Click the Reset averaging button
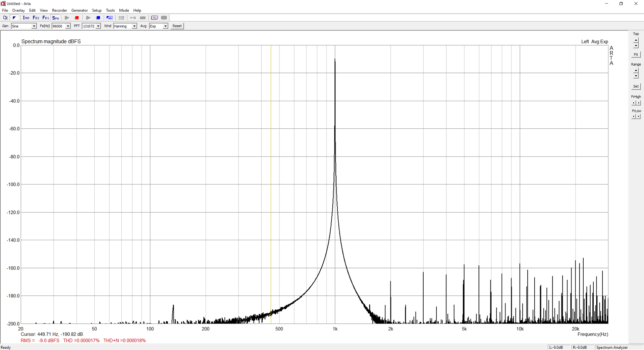Viewport: 644px width, 350px height. [177, 26]
